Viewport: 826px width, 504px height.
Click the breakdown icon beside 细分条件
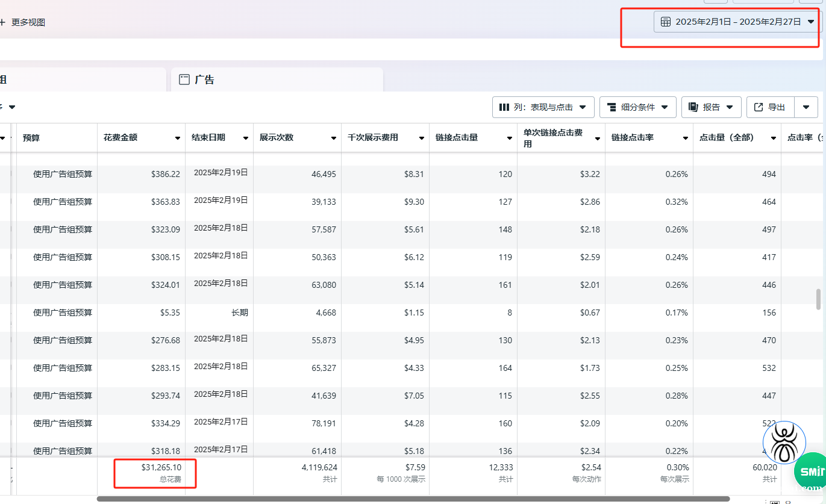[612, 107]
